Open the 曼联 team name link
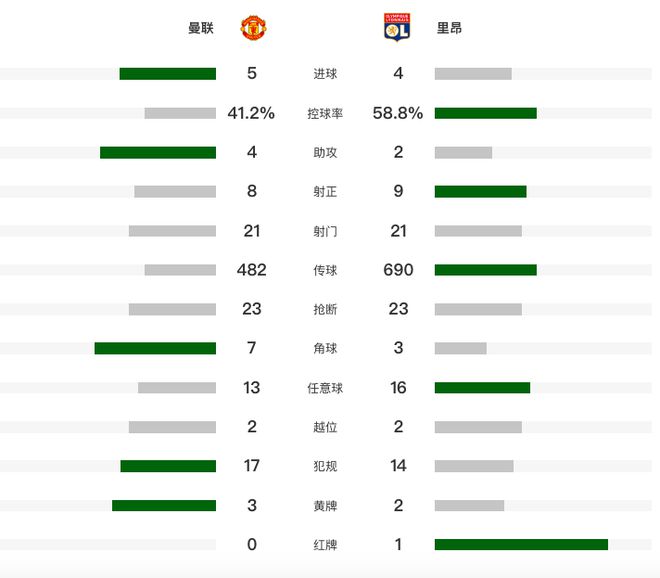Image resolution: width=660 pixels, height=578 pixels. click(x=201, y=28)
